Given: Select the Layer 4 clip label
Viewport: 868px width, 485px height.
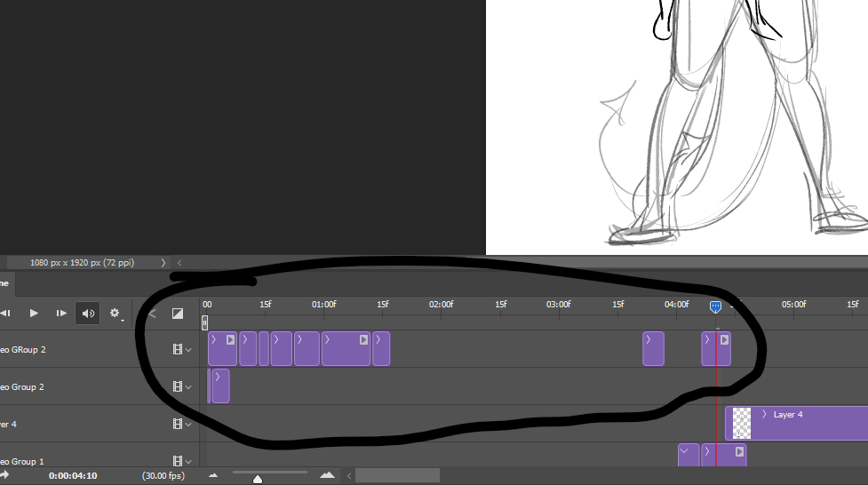Looking at the screenshot, I should (x=788, y=414).
